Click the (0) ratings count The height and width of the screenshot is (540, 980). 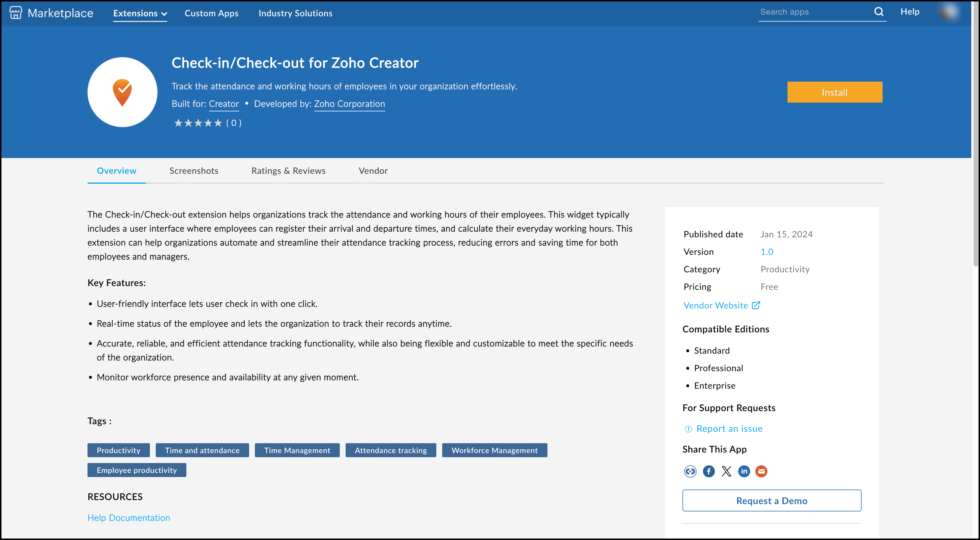234,123
